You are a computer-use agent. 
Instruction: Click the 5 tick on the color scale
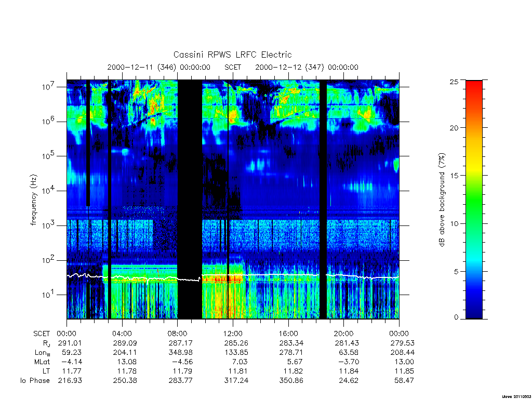click(x=456, y=271)
